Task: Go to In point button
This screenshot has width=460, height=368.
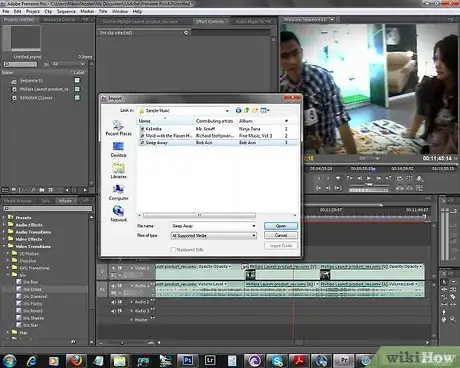Action: pyautogui.click(x=319, y=188)
